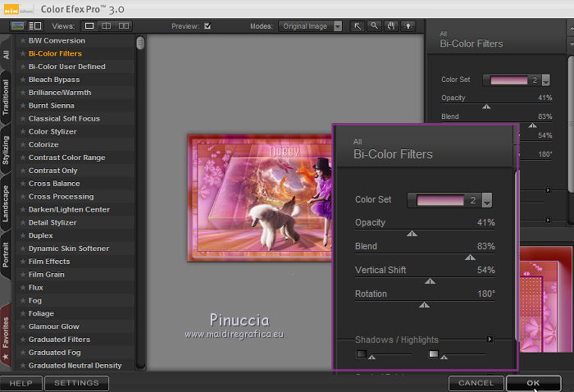This screenshot has height=392, width=574.
Task: Choose the pan hand tool
Action: tap(389, 26)
